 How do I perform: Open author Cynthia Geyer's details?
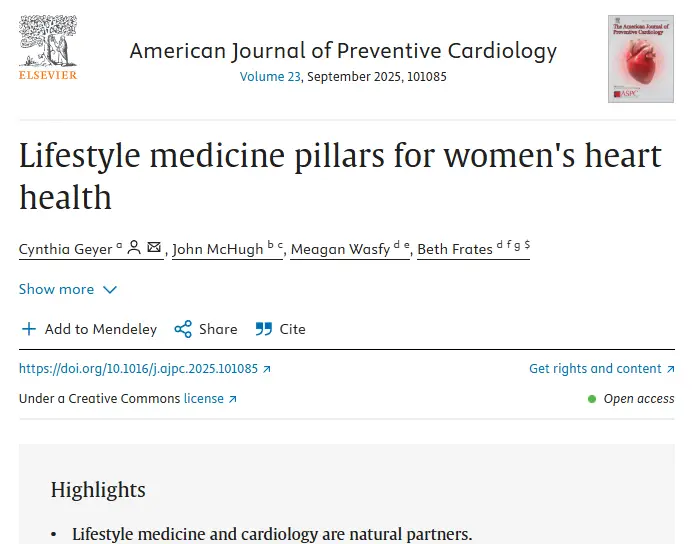pyautogui.click(x=65, y=249)
